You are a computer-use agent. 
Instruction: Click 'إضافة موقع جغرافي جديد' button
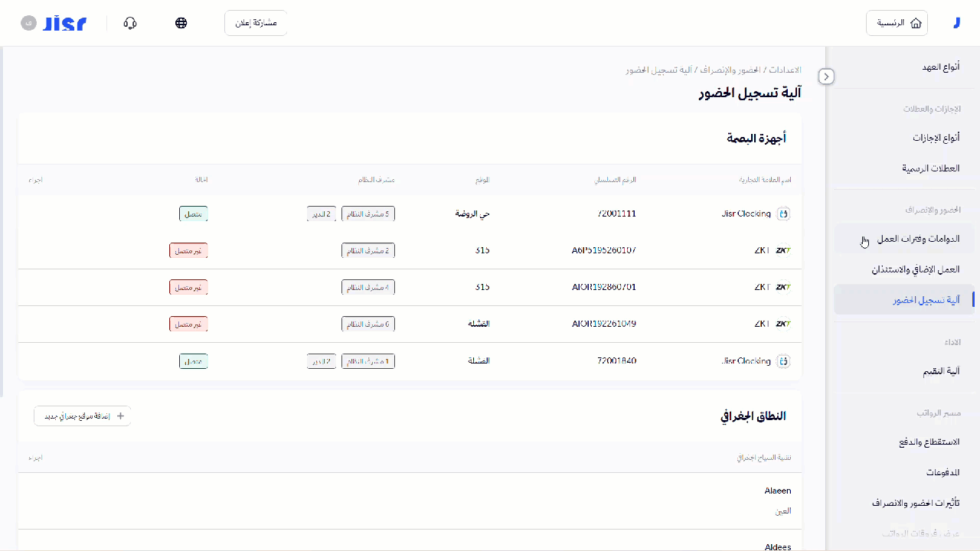(x=83, y=416)
